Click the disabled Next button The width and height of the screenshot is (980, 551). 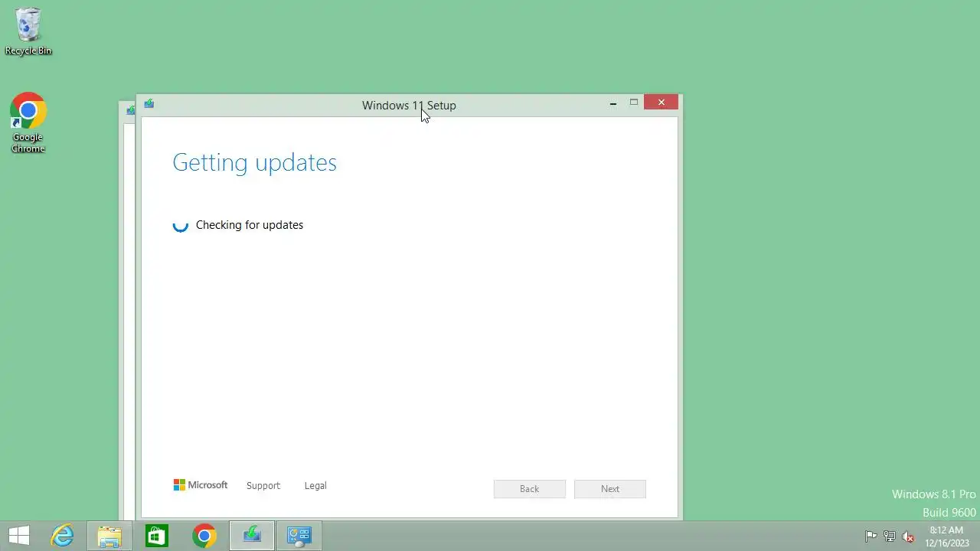[x=610, y=489]
